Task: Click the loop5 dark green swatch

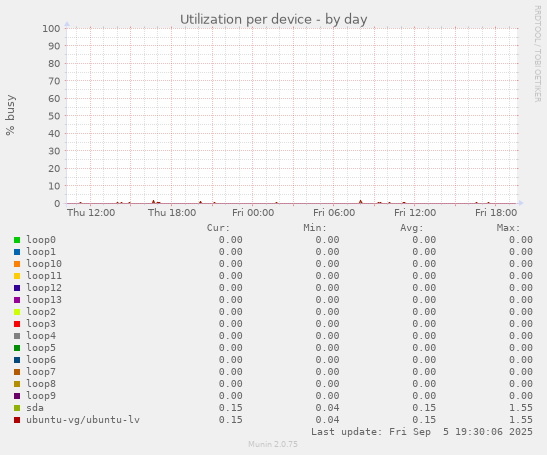Action: point(17,348)
